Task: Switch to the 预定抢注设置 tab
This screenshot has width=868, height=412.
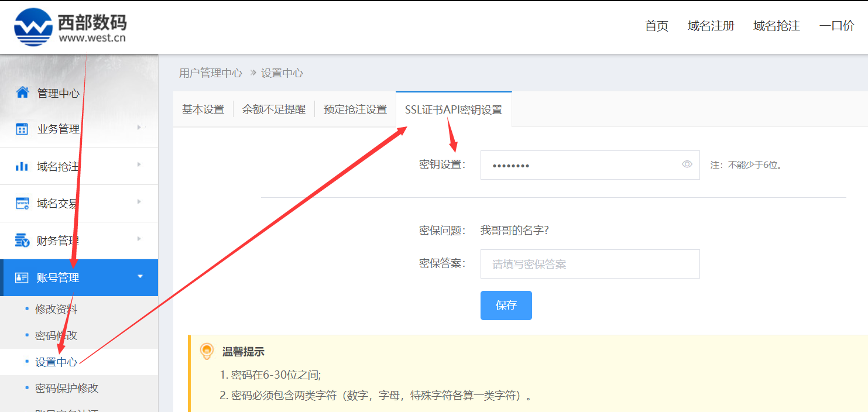Action: tap(355, 109)
